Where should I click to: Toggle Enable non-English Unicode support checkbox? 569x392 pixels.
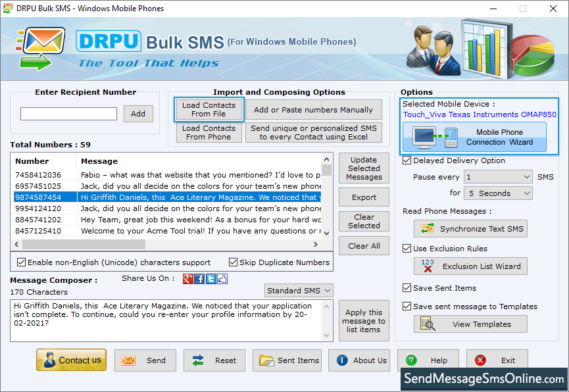(x=22, y=262)
